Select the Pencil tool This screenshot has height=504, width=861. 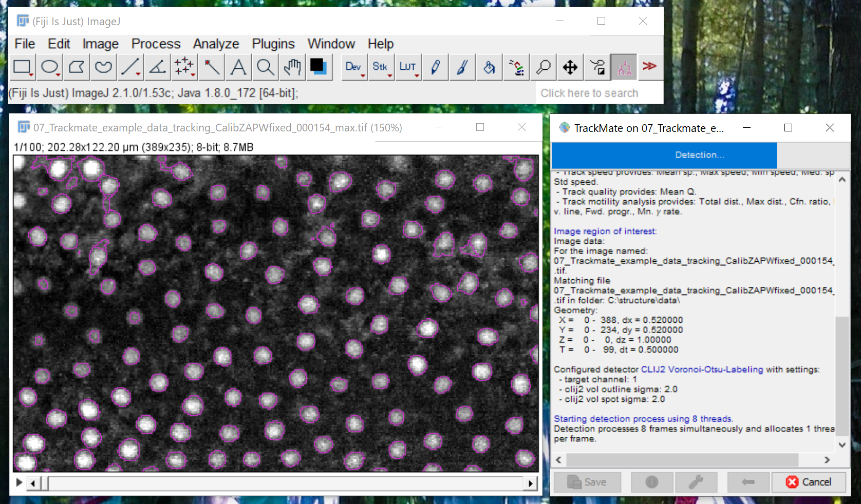[x=435, y=67]
